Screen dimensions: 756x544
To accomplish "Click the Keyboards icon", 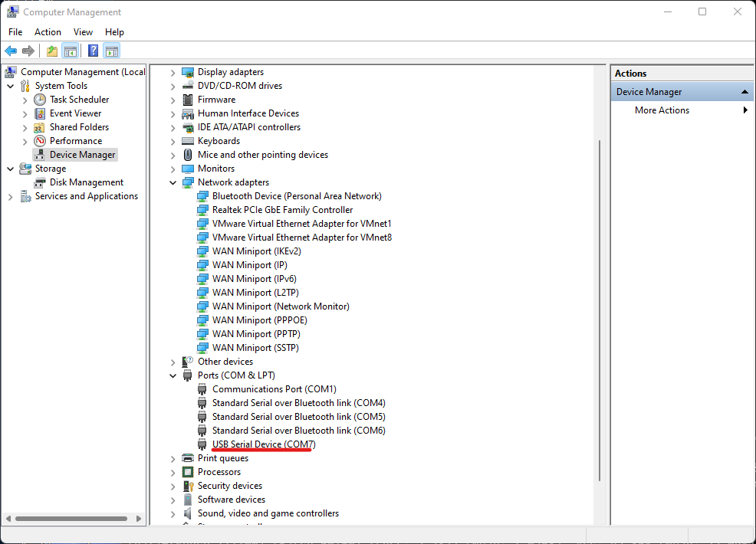I will 188,141.
